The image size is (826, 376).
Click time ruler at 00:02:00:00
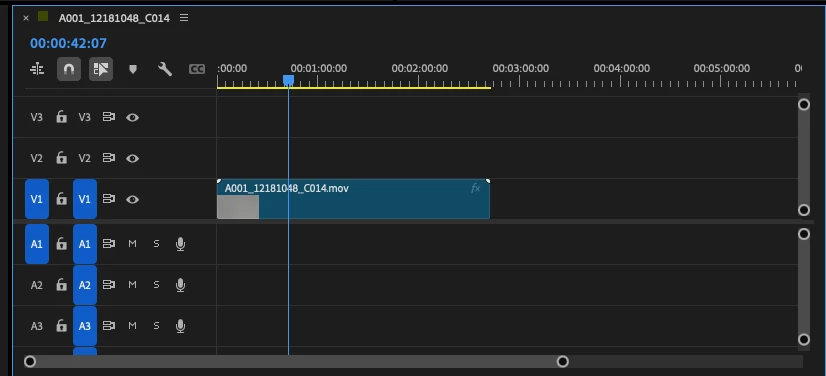click(419, 68)
